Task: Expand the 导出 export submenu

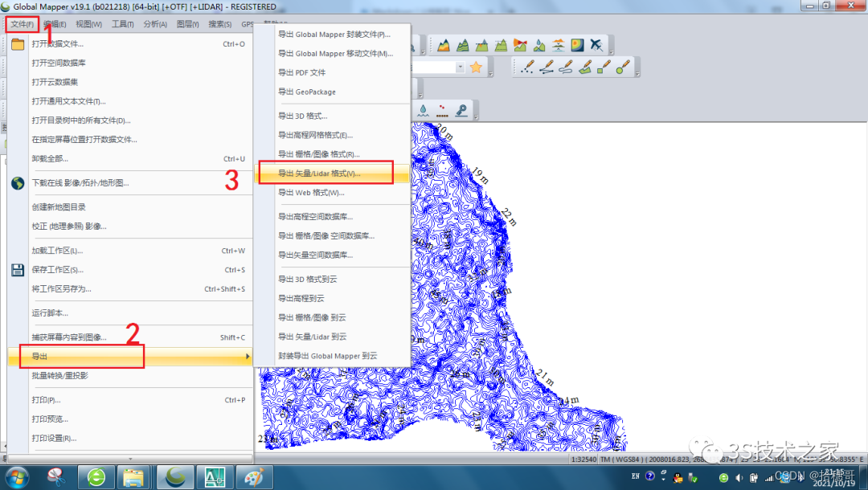Action: click(x=130, y=356)
